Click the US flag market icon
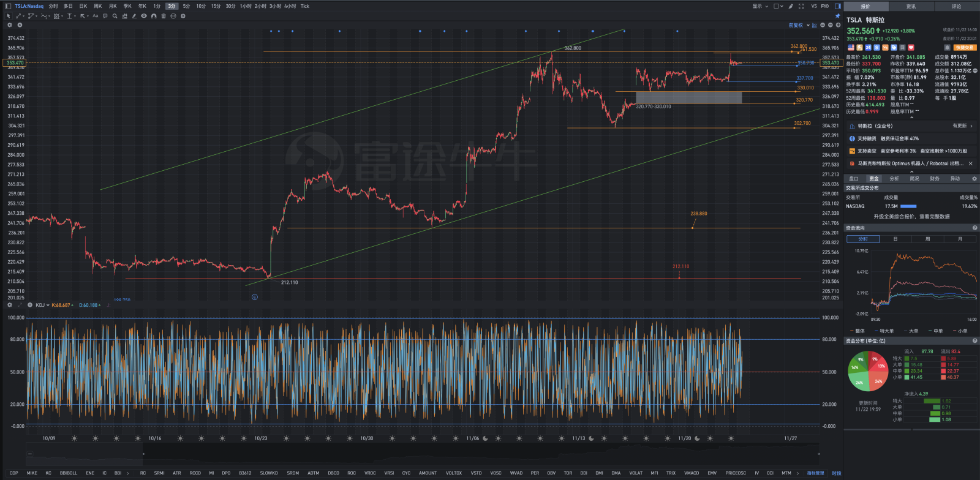Screen dimensions: 980x480 (x=851, y=48)
